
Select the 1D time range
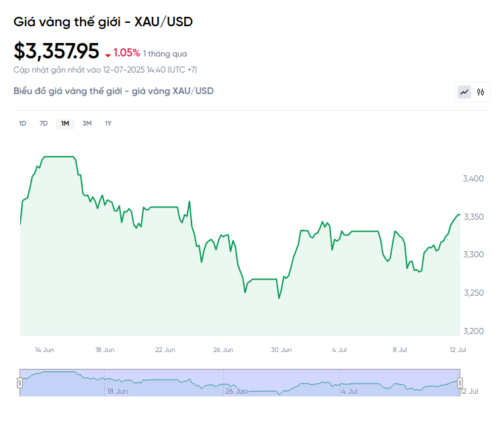pyautogui.click(x=22, y=124)
